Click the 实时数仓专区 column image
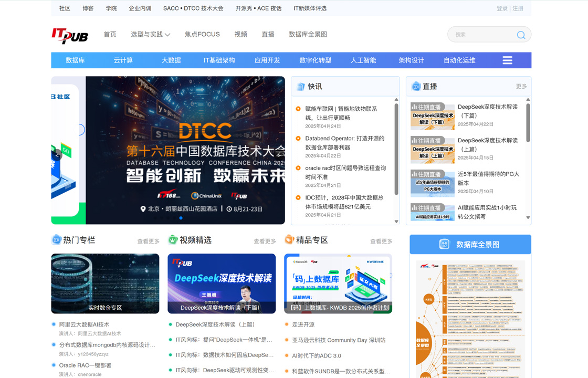588x378 pixels. click(105, 283)
